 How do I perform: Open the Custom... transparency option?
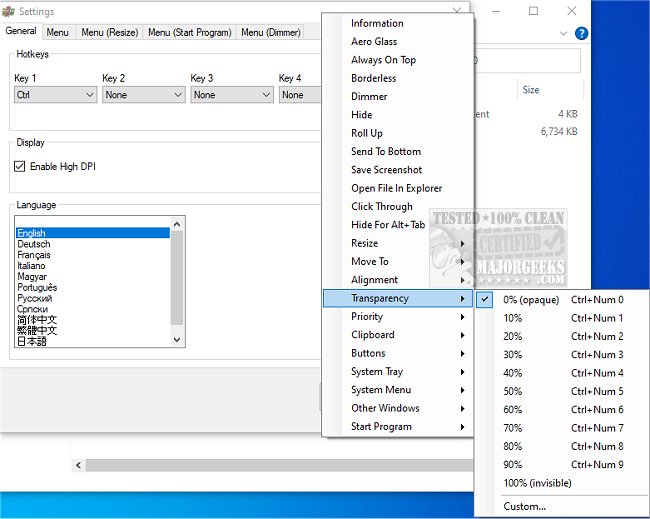[524, 506]
